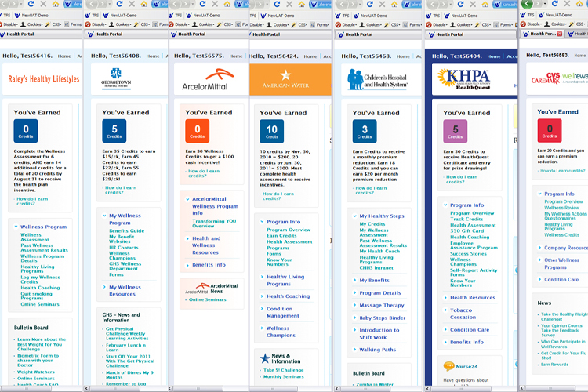Viewport: 588px width, 392px height.
Task: Click the Children's Hospital and Health System logo
Action: tap(377, 79)
